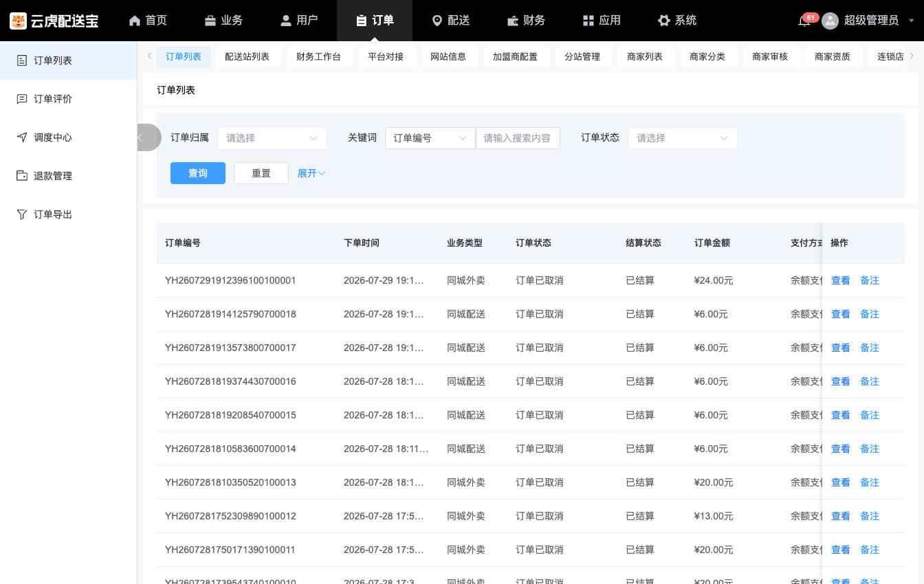Image resolution: width=924 pixels, height=584 pixels.
Task: Click 查看 for order YH260729191239610010​0001
Action: [841, 280]
